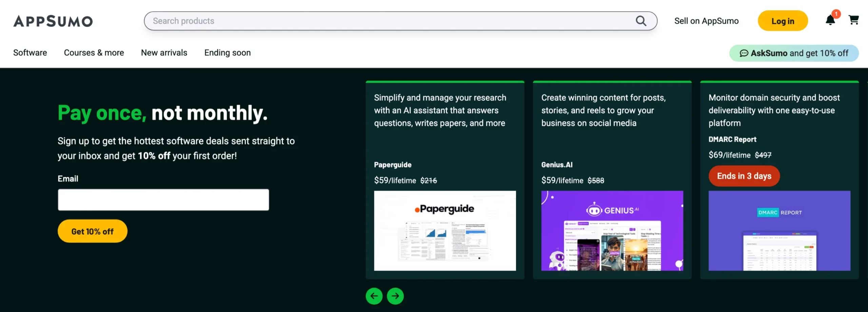Open the shopping cart
Screen dimensions: 868x312
click(853, 20)
